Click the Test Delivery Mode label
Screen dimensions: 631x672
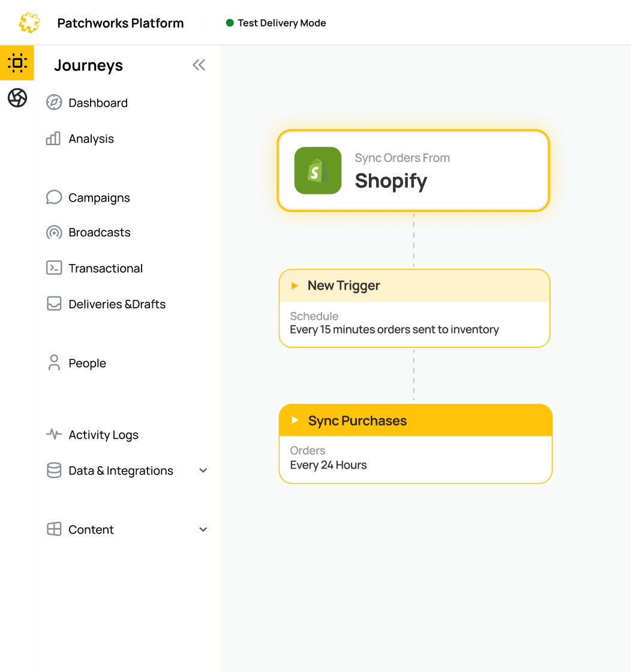[x=282, y=23]
